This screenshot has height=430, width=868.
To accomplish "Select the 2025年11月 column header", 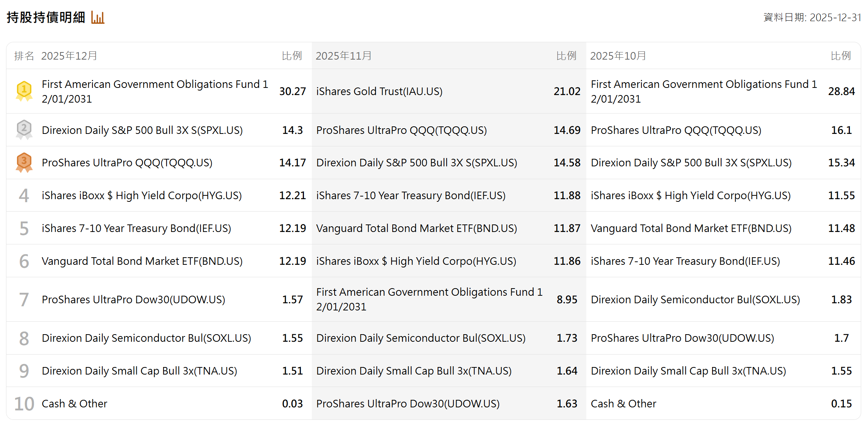I will [x=344, y=56].
